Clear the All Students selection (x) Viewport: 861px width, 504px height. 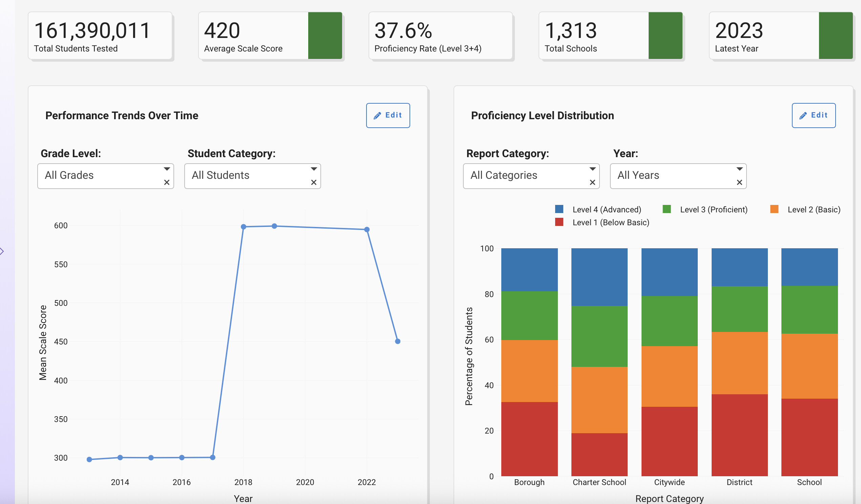click(x=314, y=183)
